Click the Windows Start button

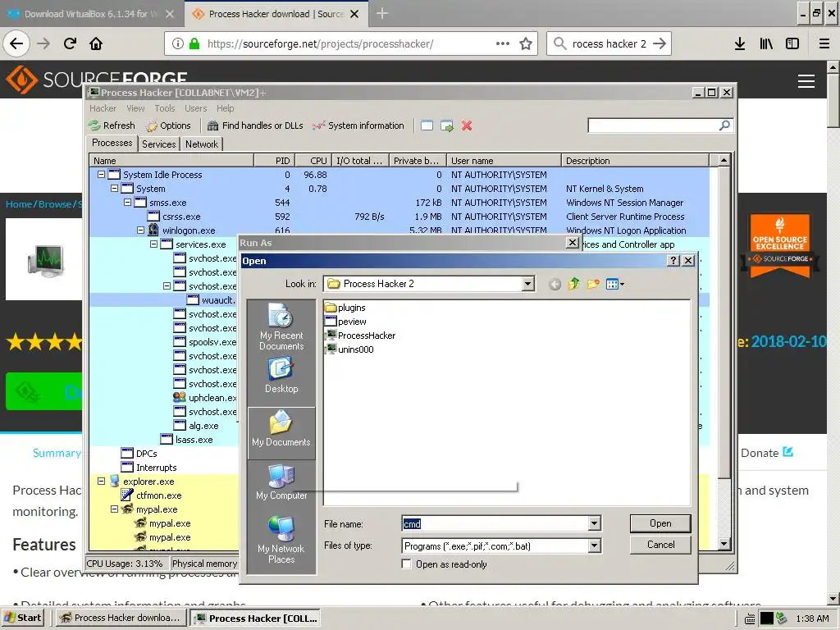pyautogui.click(x=22, y=618)
